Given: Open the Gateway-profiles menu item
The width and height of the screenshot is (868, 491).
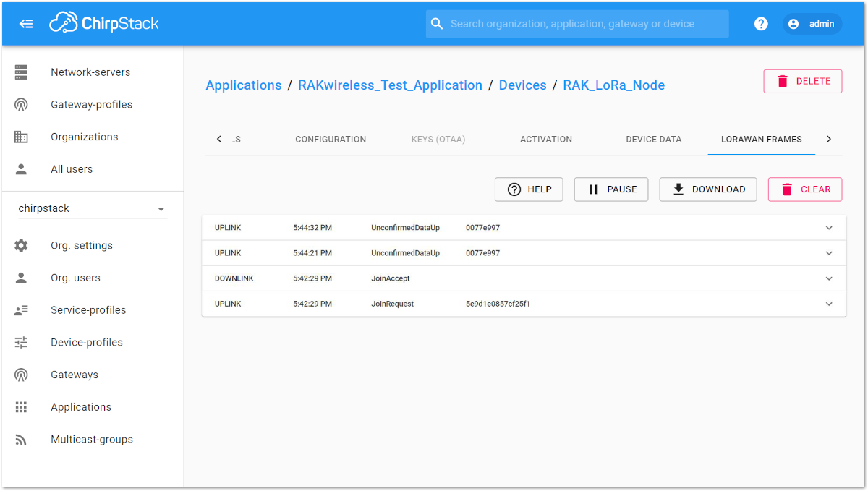Looking at the screenshot, I should (x=93, y=105).
